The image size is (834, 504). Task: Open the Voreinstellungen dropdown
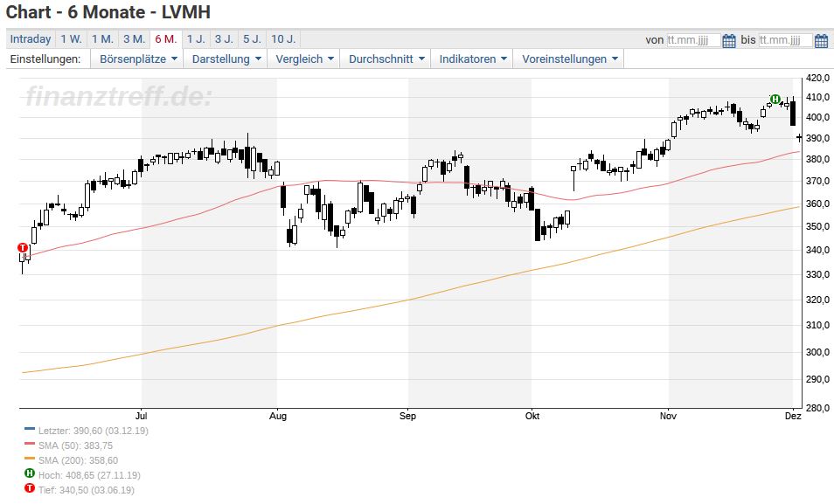tap(569, 59)
